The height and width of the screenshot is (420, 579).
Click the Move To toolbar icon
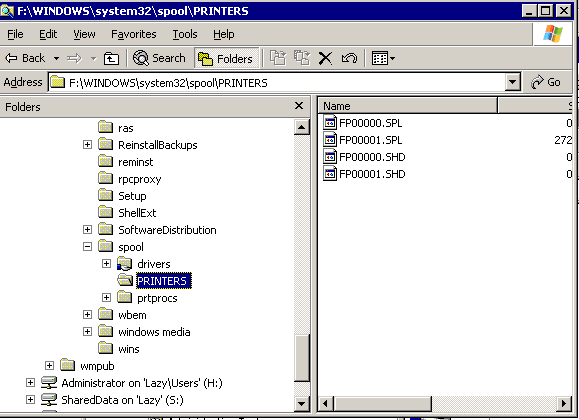pyautogui.click(x=278, y=58)
